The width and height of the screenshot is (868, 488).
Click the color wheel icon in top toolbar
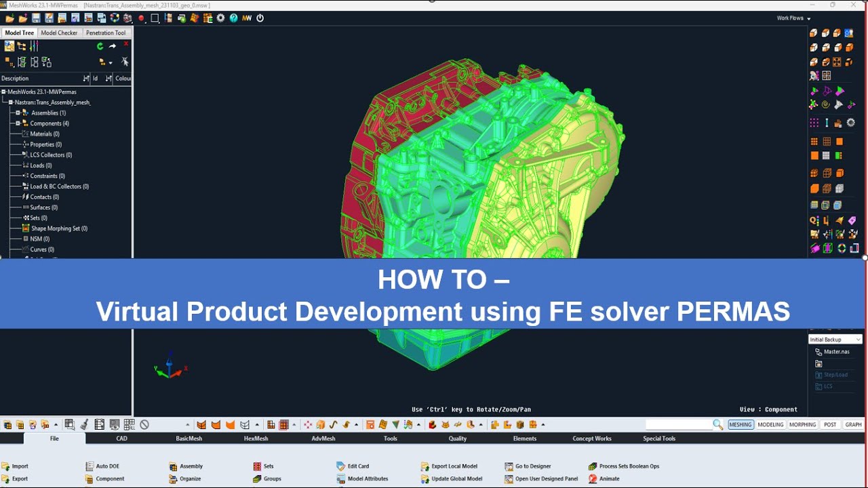(114, 18)
